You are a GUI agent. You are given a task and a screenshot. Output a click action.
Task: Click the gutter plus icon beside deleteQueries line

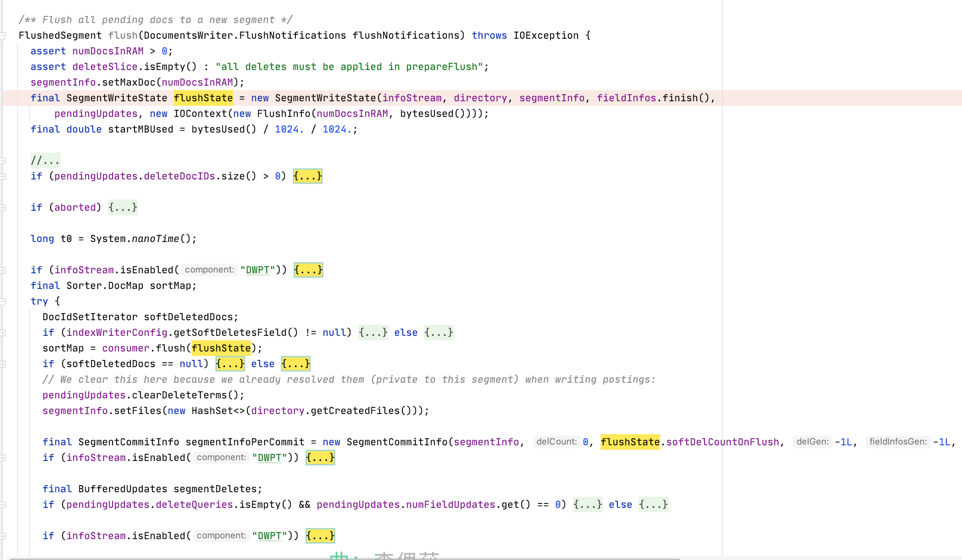coord(3,504)
